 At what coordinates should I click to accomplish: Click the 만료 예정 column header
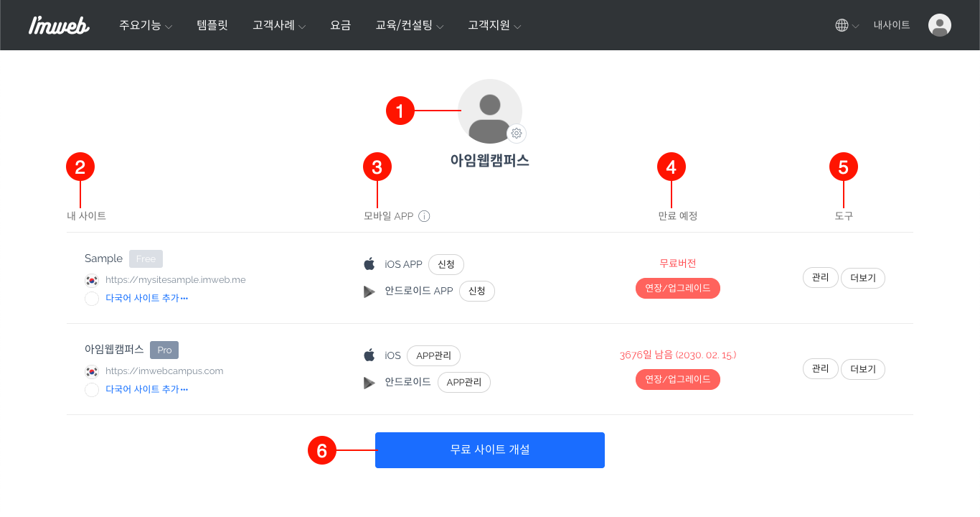pyautogui.click(x=678, y=216)
